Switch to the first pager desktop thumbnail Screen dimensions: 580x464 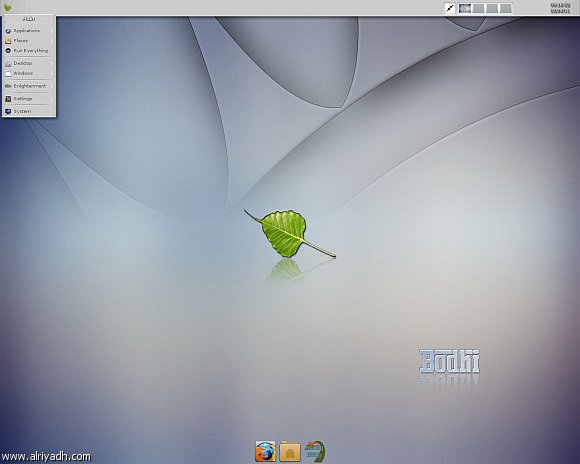[465, 8]
